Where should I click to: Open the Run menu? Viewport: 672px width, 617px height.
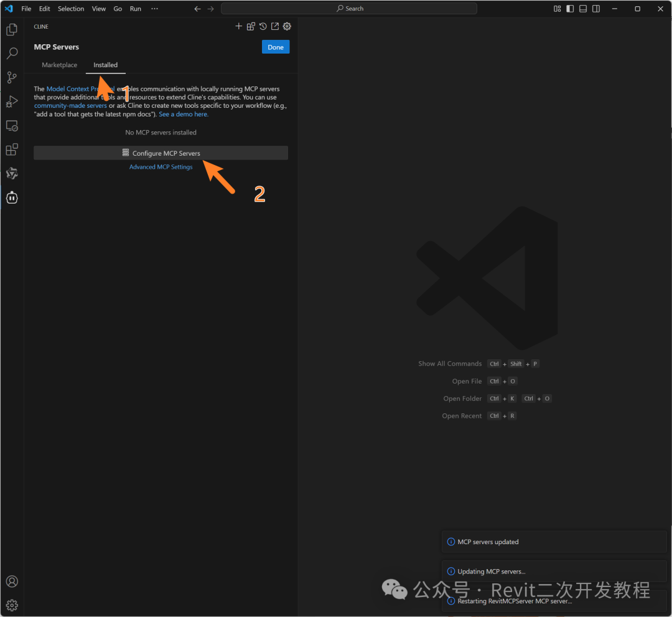pos(136,9)
